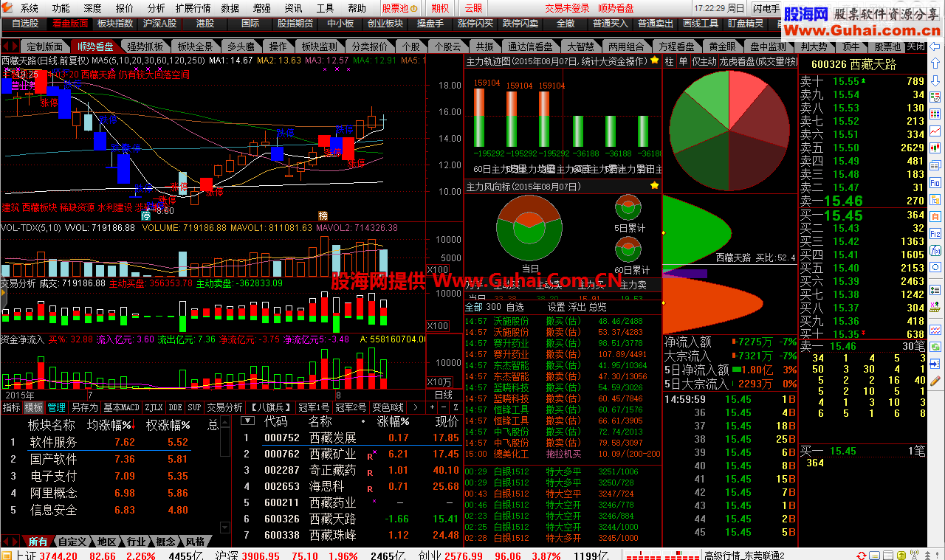Switch to 定制版面 tab

45,46
